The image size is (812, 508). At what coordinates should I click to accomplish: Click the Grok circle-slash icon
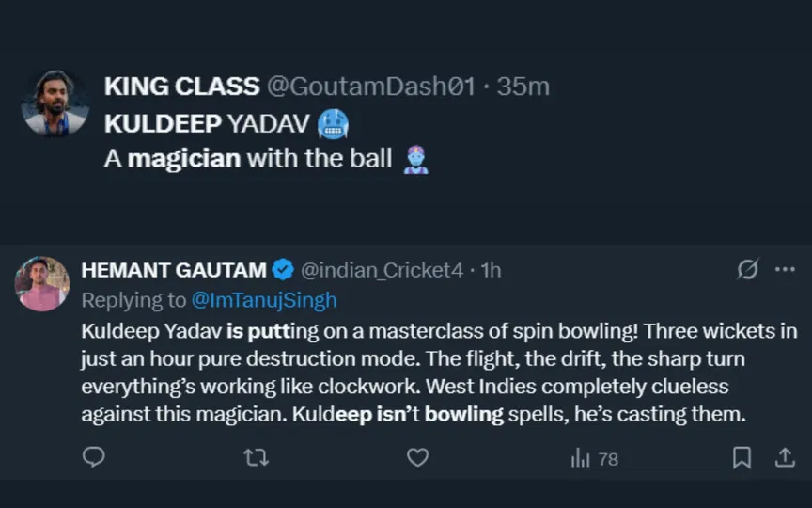point(747,271)
